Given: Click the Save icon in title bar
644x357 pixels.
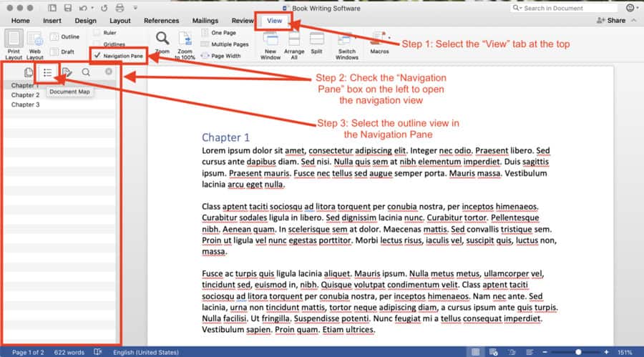Looking at the screenshot, I should point(67,8).
